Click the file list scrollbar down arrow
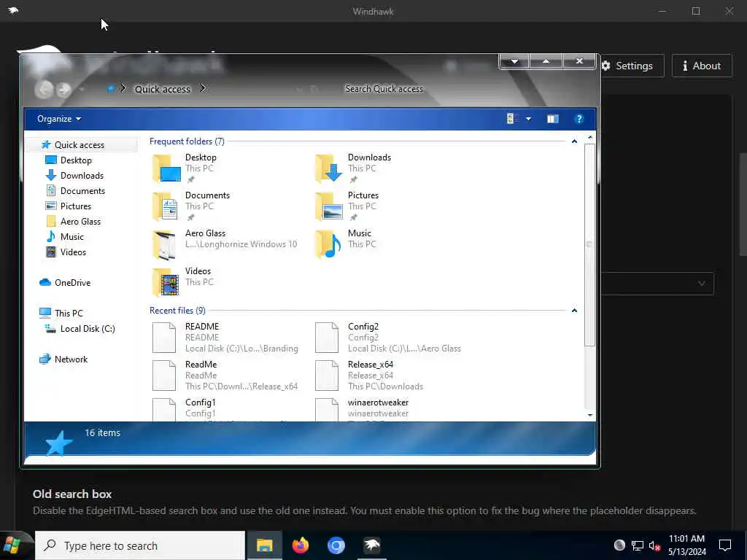747x560 pixels. (x=589, y=415)
